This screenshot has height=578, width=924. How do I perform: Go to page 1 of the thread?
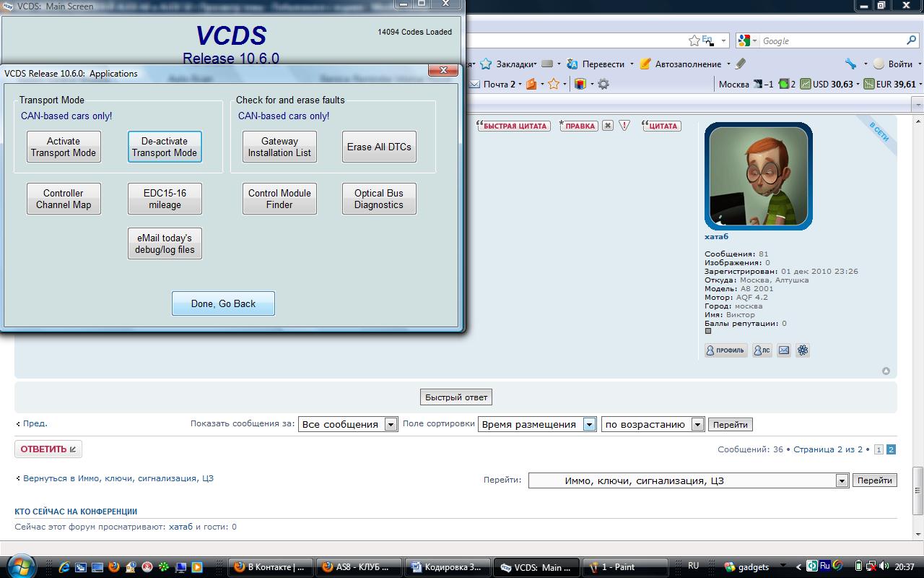879,449
